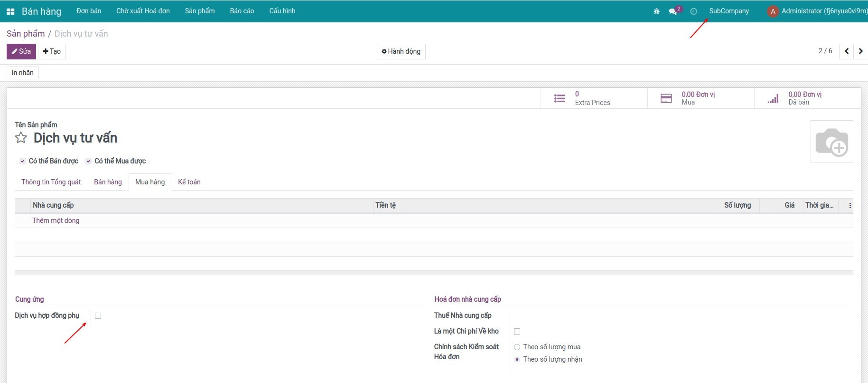Click Thêm một dòng link

tap(56, 220)
